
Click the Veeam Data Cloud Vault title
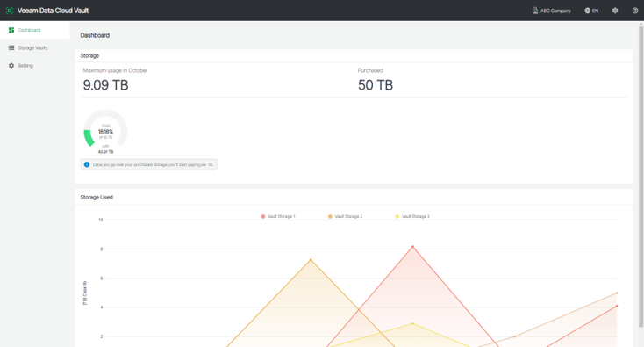pyautogui.click(x=53, y=11)
